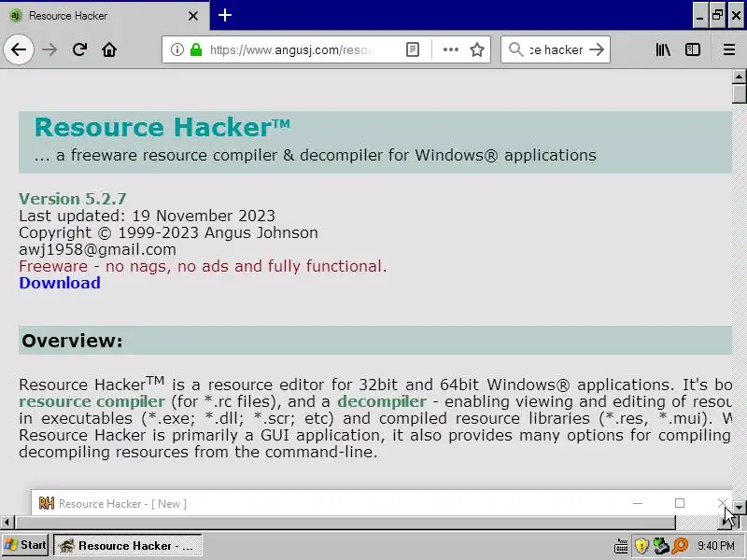Open the browser home page
747x560 pixels.
pyautogui.click(x=109, y=49)
